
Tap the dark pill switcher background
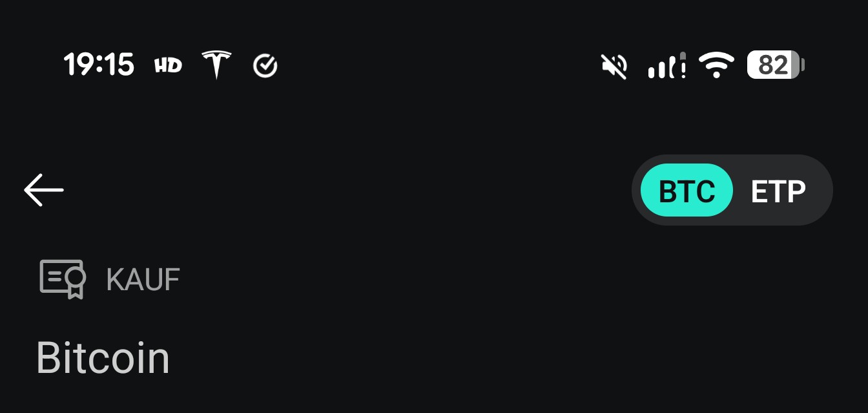pos(732,190)
